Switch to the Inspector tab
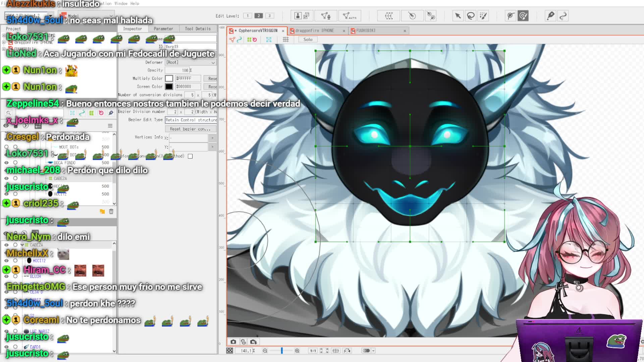Viewport: 644px width, 362px height. [x=132, y=29]
